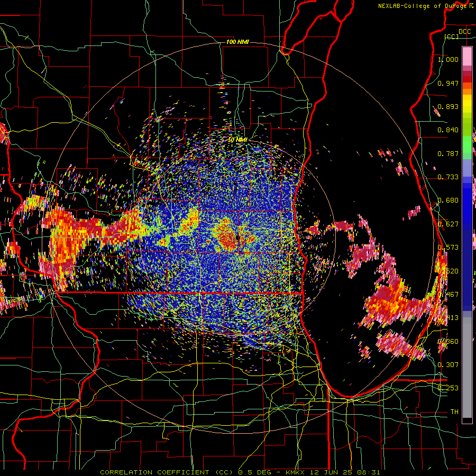Screen dimensions: 476x476
Task: Click the [CC] label above the color scale
Action: point(452,36)
